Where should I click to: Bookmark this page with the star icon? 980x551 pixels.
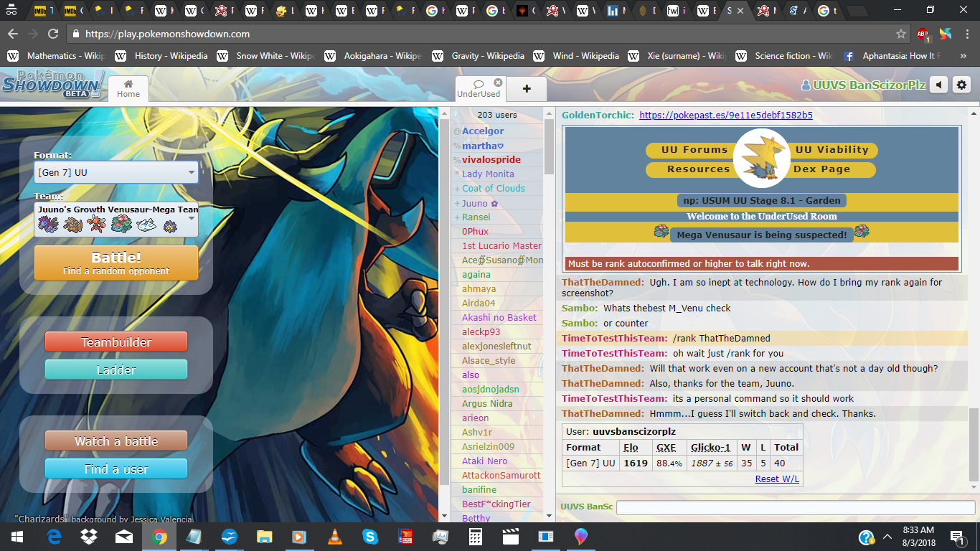tap(901, 34)
